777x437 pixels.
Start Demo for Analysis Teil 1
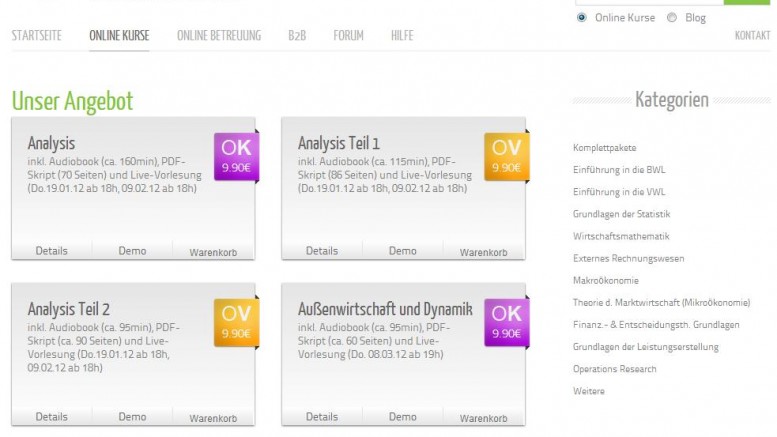tap(402, 251)
